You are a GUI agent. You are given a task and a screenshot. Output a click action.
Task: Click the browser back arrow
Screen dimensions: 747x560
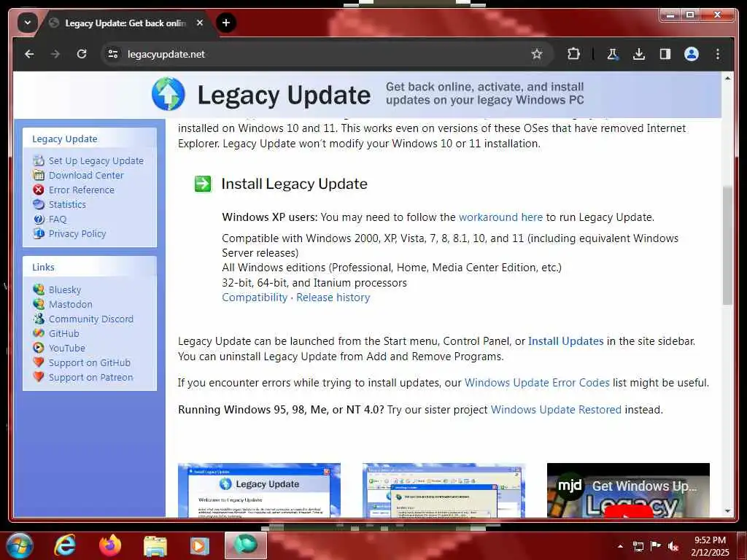[29, 54]
